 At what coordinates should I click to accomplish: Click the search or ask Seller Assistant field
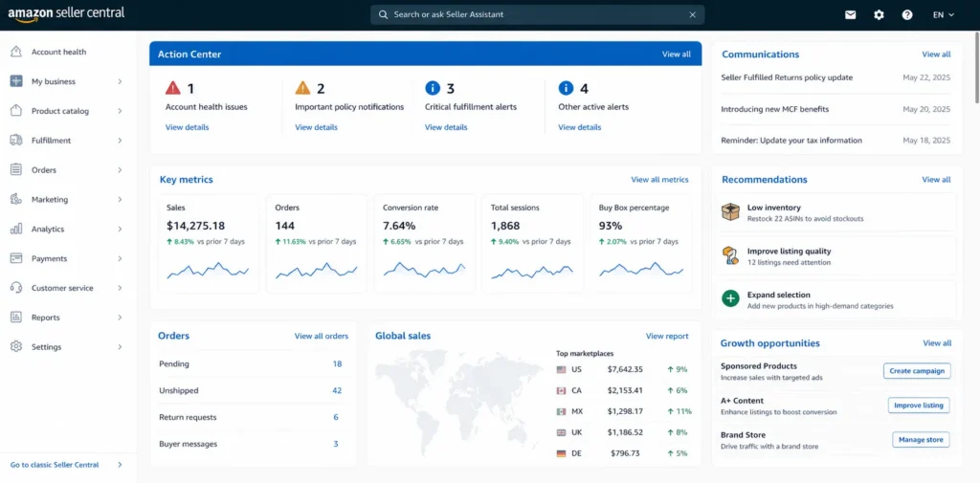point(538,14)
